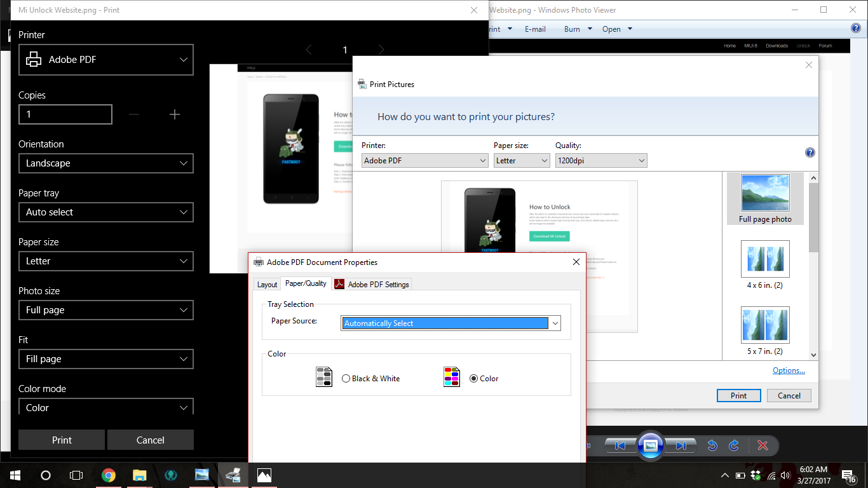The height and width of the screenshot is (488, 868).
Task: Open Paper Source Automatically Select dropdown
Action: click(x=451, y=323)
